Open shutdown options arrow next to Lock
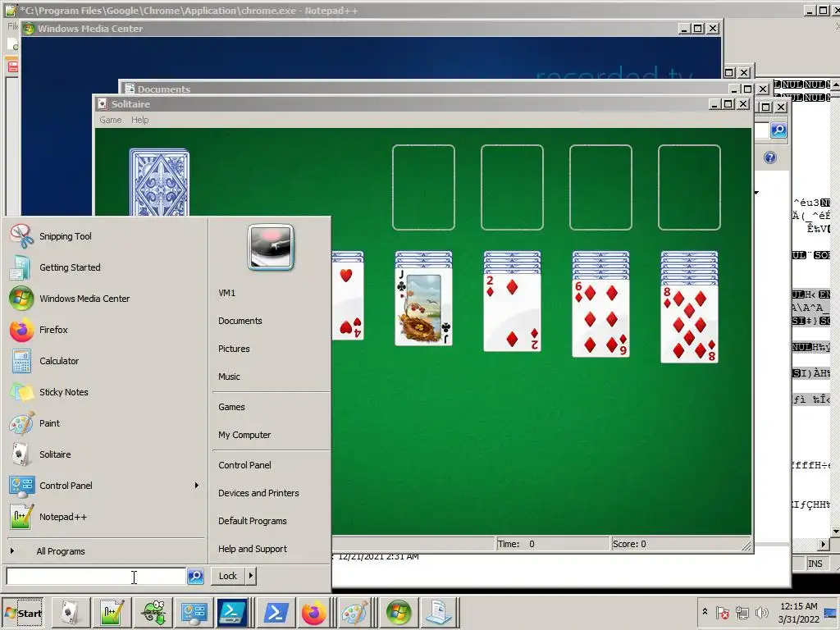The image size is (840, 630). [x=251, y=576]
